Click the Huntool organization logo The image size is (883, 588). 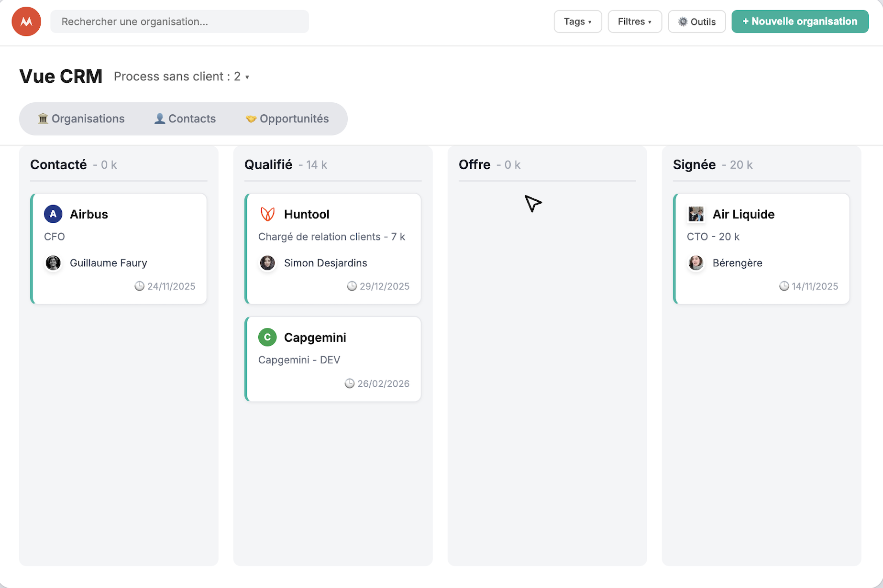coord(267,214)
